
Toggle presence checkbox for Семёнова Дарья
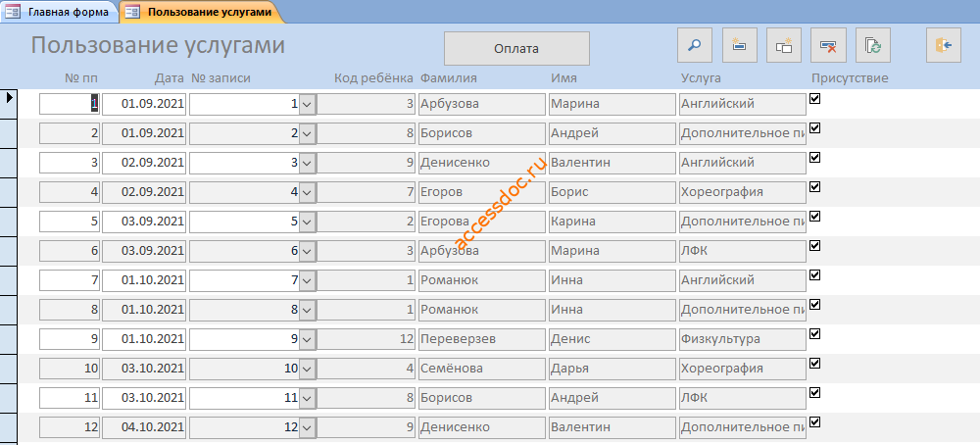pos(814,363)
